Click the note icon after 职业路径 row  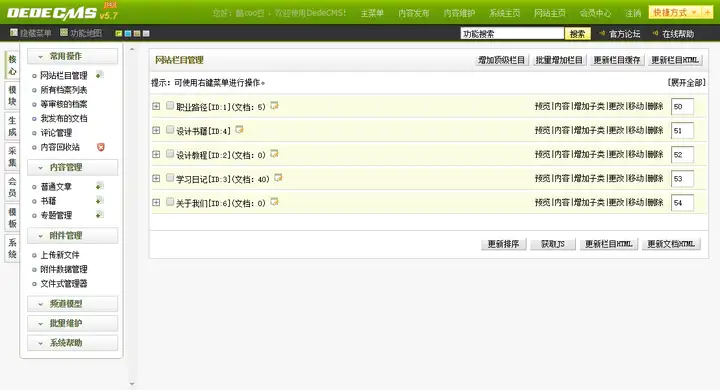[274, 106]
